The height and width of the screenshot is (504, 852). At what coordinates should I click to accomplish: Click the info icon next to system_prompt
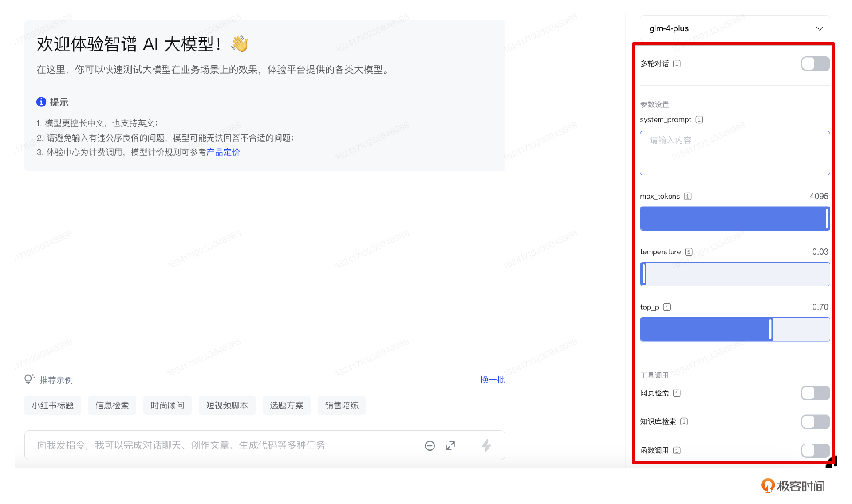tap(699, 119)
